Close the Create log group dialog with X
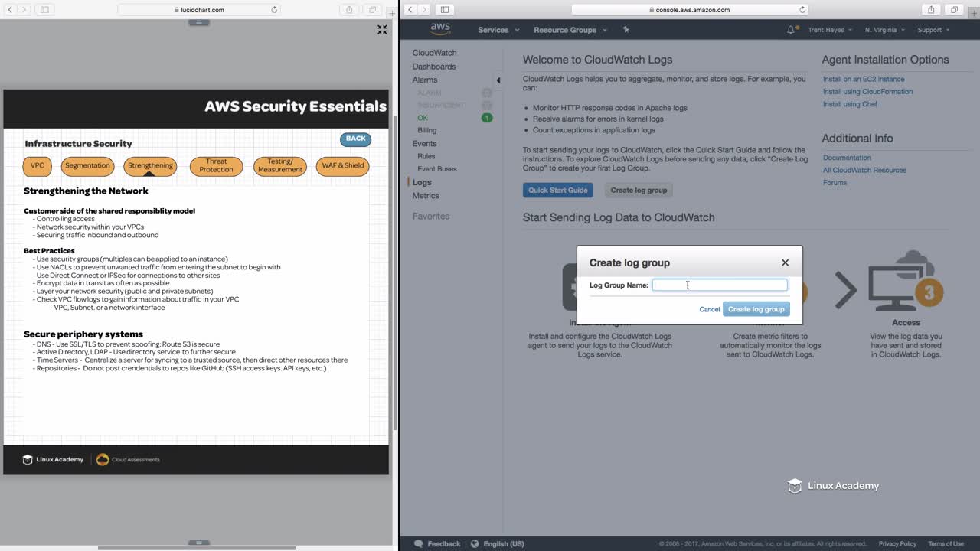This screenshot has height=551, width=980. click(785, 262)
